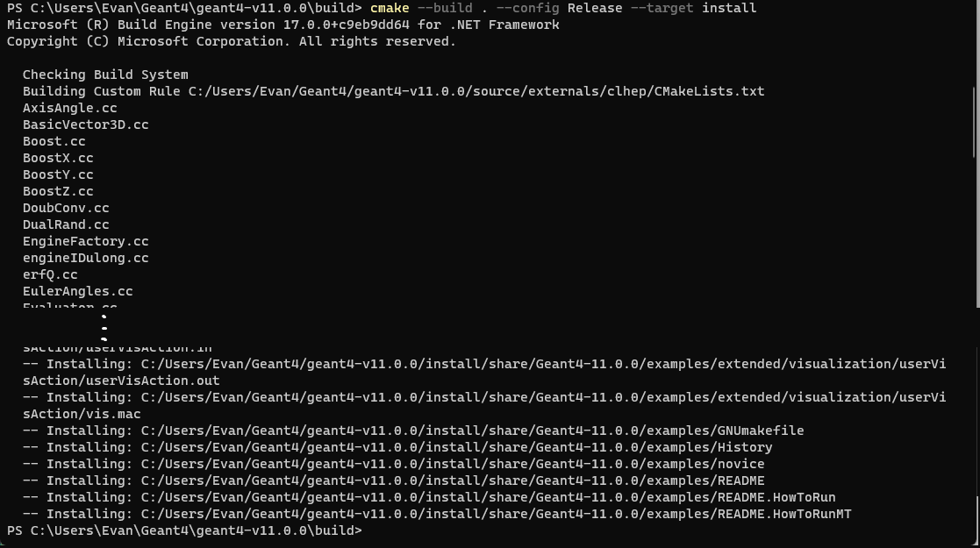Click the cmake command word
The image size is (980, 548).
pyautogui.click(x=389, y=8)
